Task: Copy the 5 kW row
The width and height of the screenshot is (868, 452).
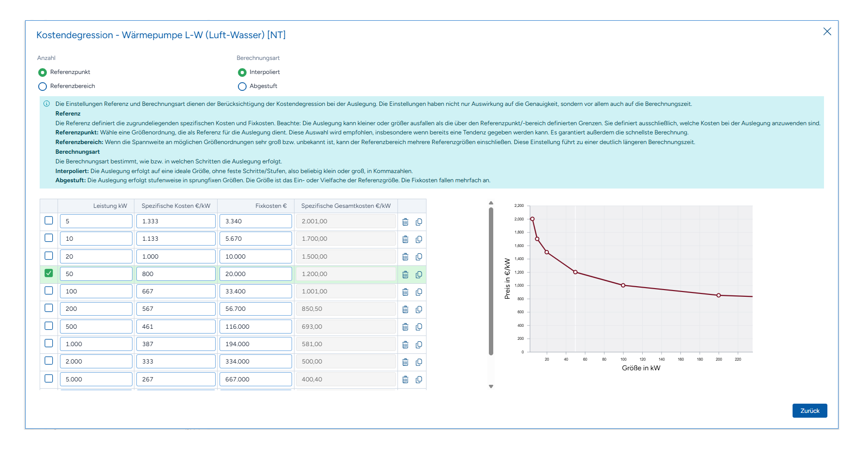Action: click(x=419, y=222)
